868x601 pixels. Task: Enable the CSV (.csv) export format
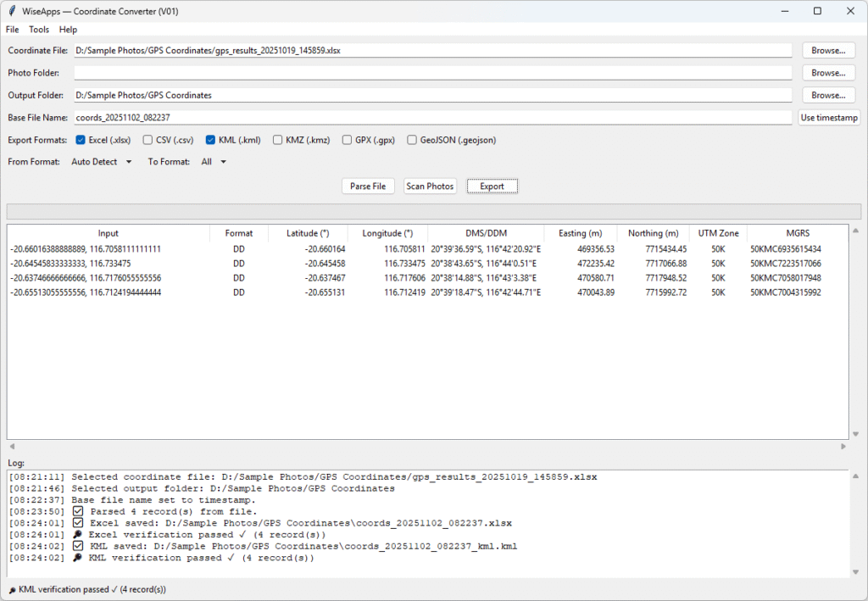point(147,140)
